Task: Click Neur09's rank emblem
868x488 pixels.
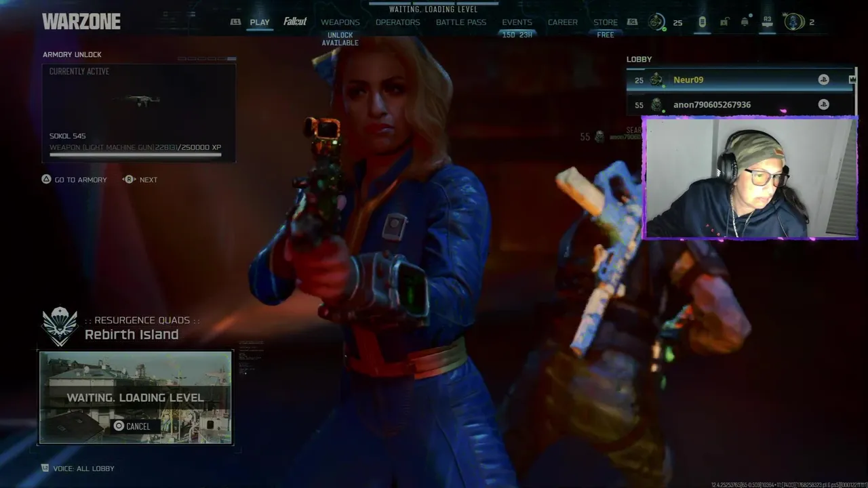Action: (x=656, y=80)
